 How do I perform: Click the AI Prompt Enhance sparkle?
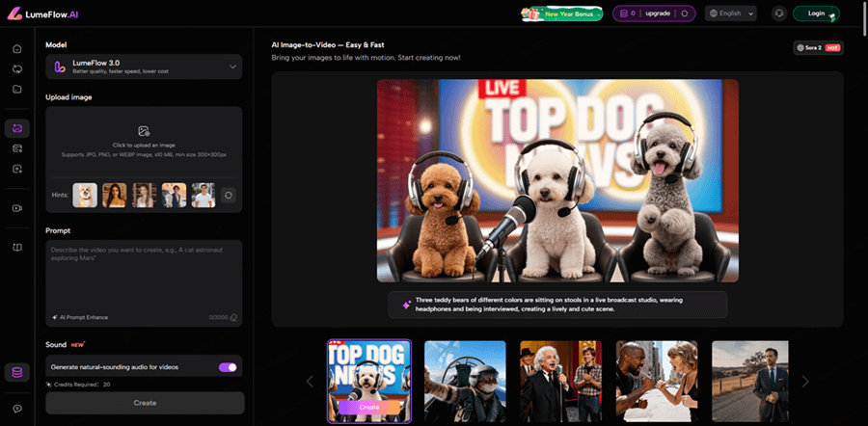55,316
